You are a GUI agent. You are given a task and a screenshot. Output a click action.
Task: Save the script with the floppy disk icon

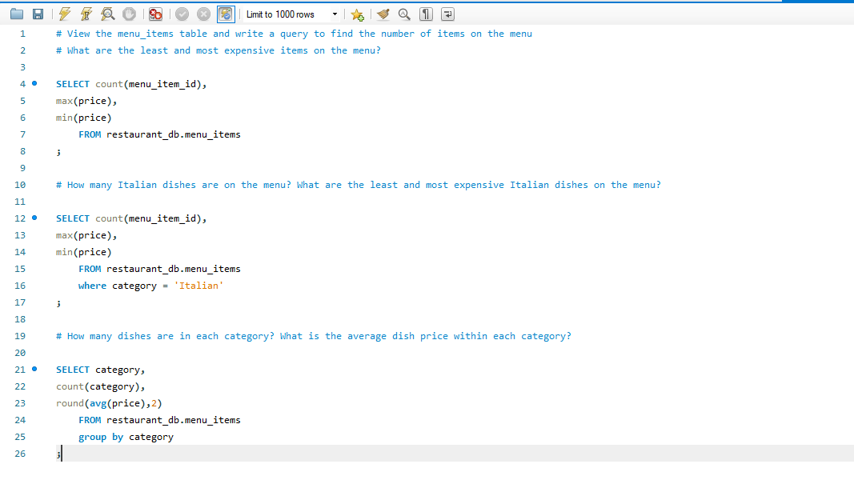(x=37, y=14)
